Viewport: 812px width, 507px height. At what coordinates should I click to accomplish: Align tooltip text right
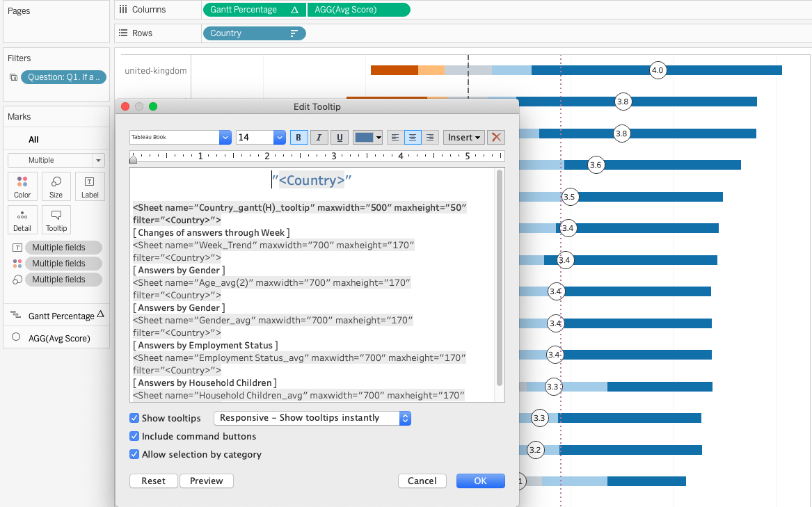click(x=430, y=138)
